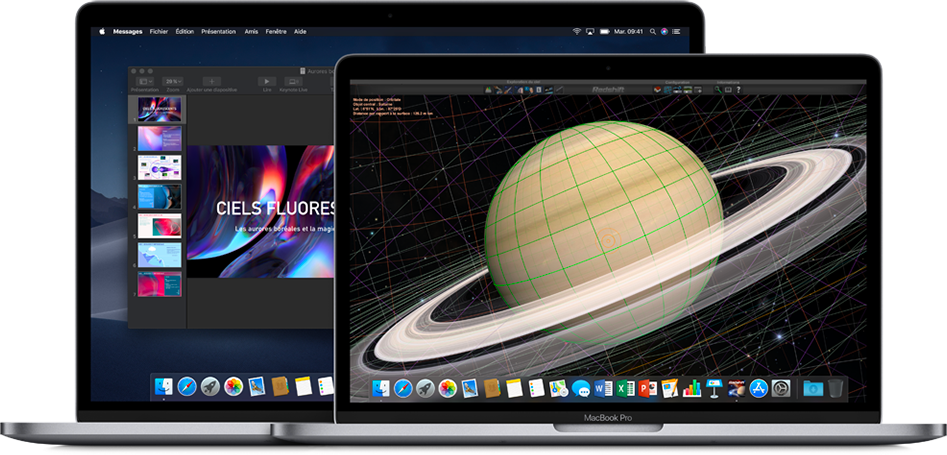Open Finder in the back MacBook dock
The image size is (947, 455).
(x=164, y=387)
